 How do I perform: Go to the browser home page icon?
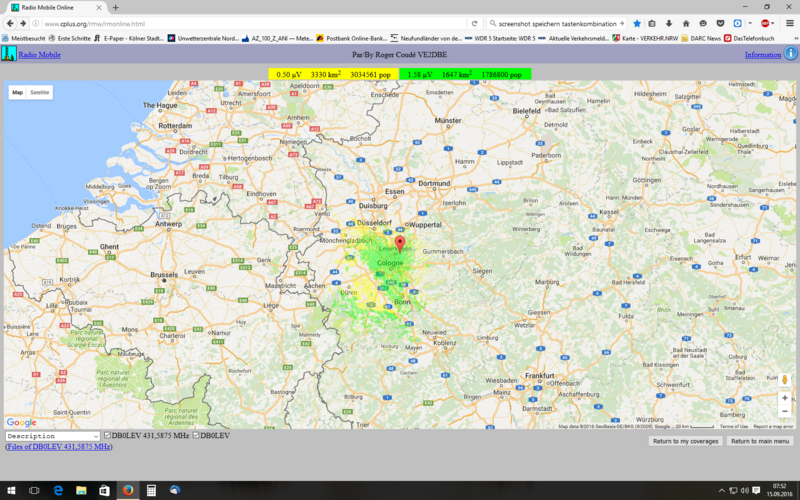tap(686, 23)
